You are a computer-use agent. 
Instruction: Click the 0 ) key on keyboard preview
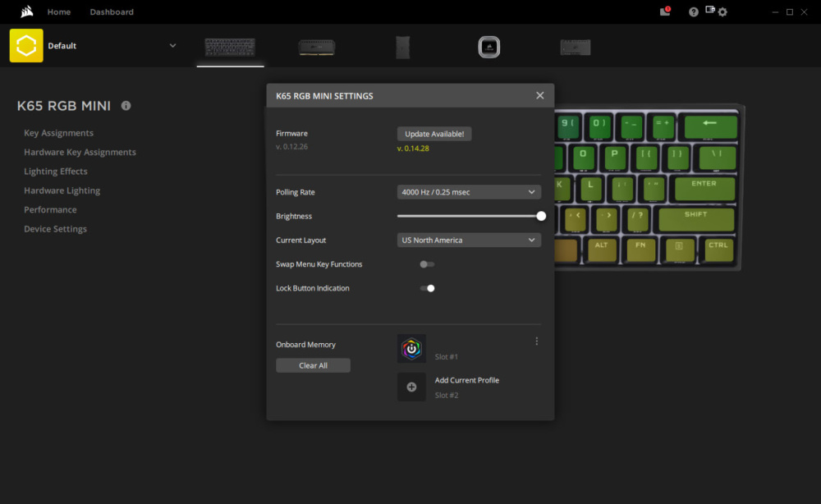pos(599,126)
